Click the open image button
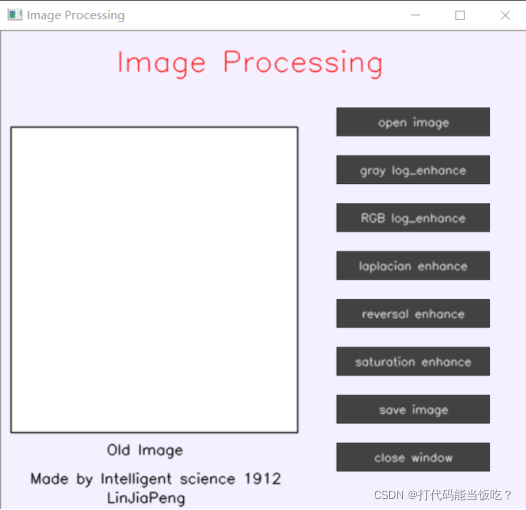This screenshot has width=526, height=510. [x=413, y=122]
